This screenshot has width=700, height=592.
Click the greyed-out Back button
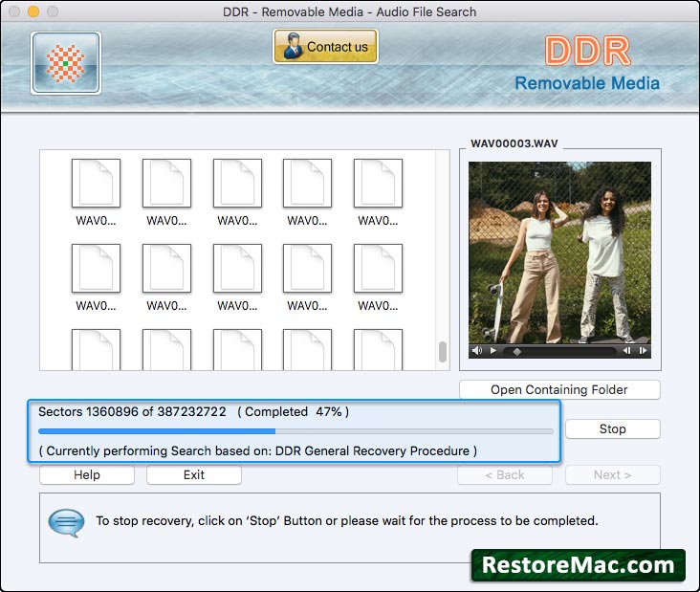505,475
